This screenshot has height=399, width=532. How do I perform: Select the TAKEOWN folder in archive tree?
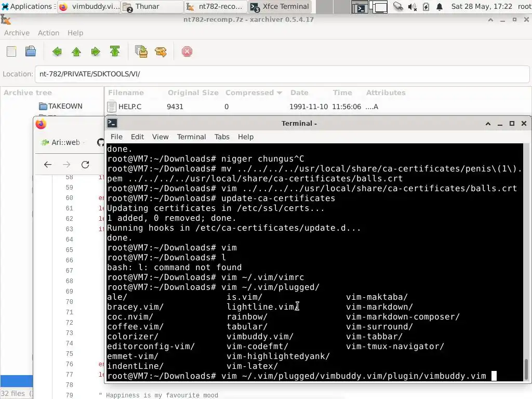point(60,106)
